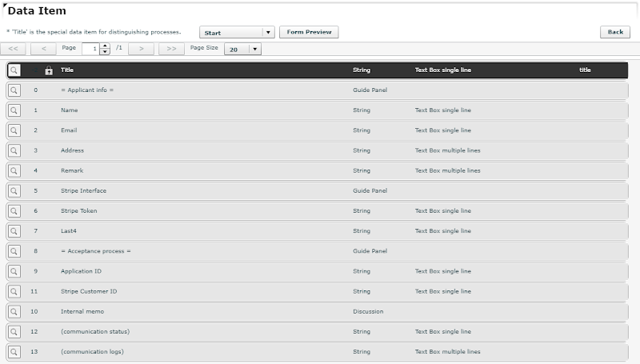Image resolution: width=640 pixels, height=364 pixels.
Task: Go to the next page (>)
Action: tap(141, 49)
